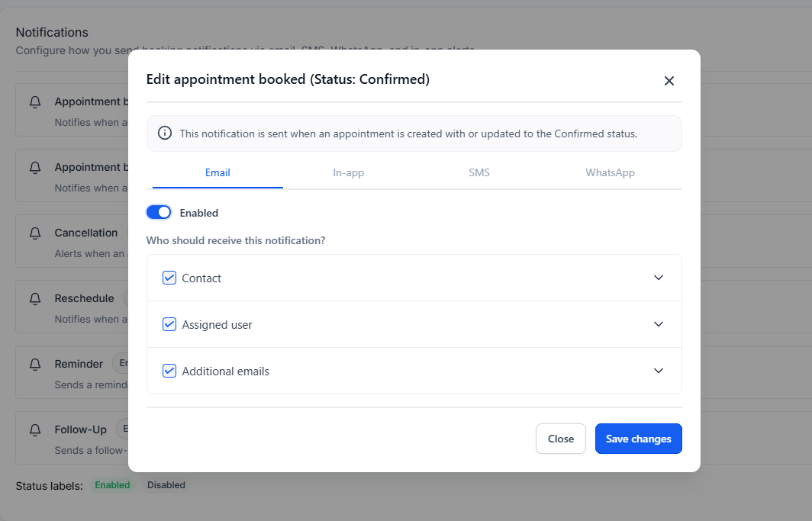Click the bell icon beside Follow-Up
The image size is (812, 521).
point(34,429)
